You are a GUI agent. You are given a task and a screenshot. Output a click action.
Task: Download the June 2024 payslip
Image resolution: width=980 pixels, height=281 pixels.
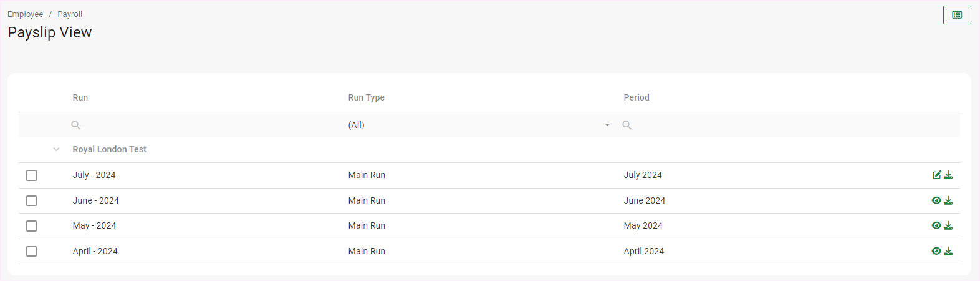pyautogui.click(x=948, y=200)
